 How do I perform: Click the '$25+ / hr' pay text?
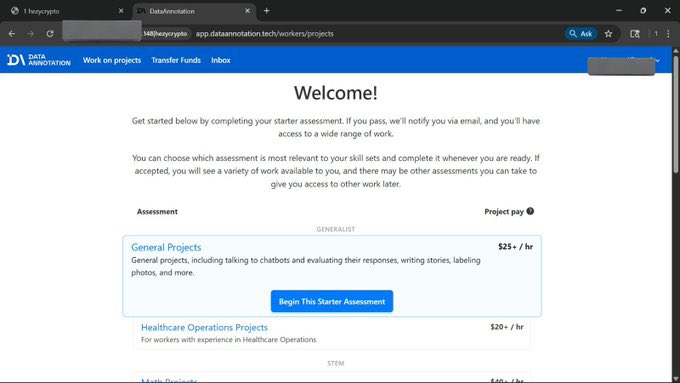[515, 246]
